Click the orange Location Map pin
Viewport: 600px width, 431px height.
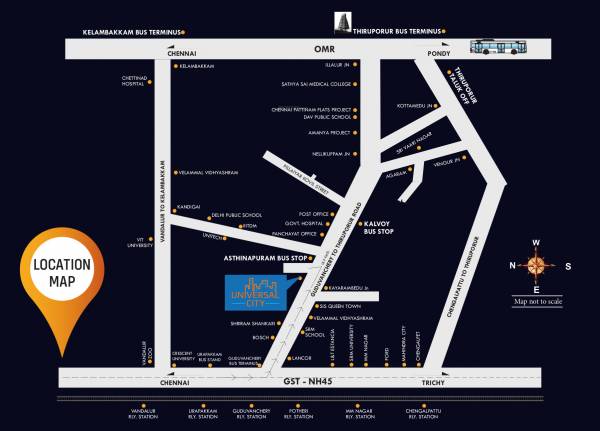63,277
